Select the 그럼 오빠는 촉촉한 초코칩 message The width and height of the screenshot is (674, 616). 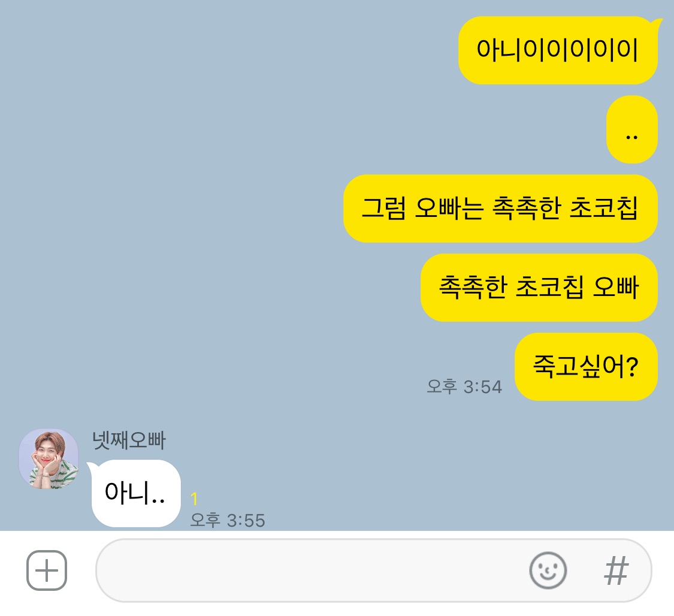[x=500, y=209]
